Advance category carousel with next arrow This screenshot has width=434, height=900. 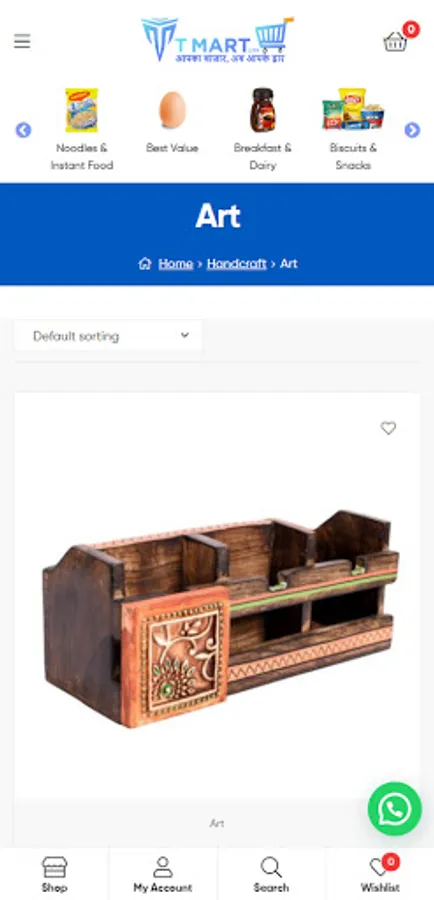point(412,130)
